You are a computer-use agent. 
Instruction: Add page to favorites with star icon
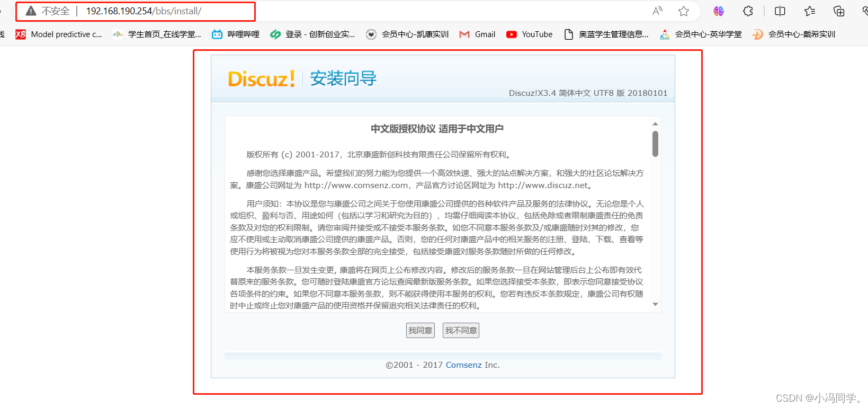684,11
